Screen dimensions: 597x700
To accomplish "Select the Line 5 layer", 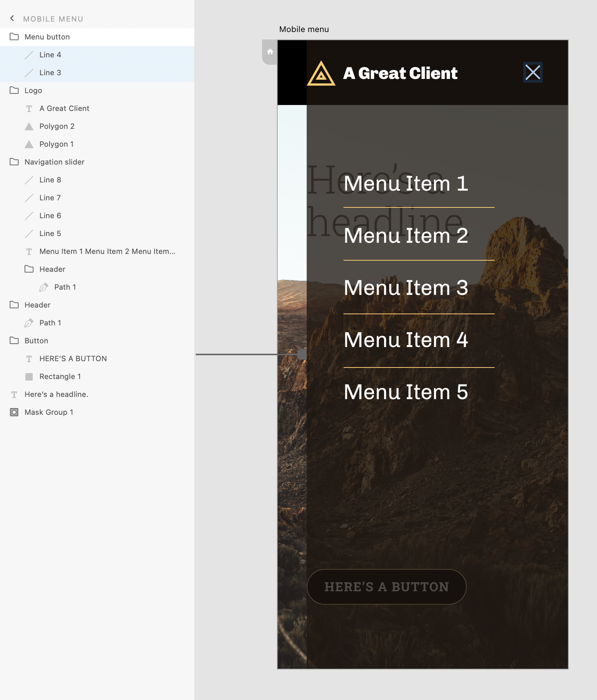I will (x=97, y=233).
